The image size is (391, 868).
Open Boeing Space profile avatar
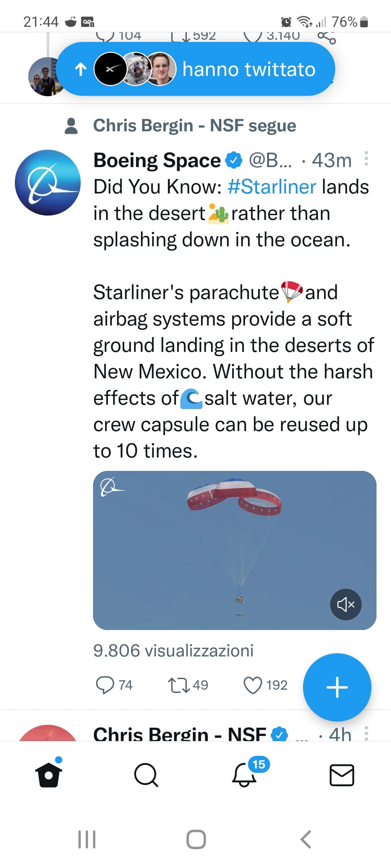click(47, 183)
